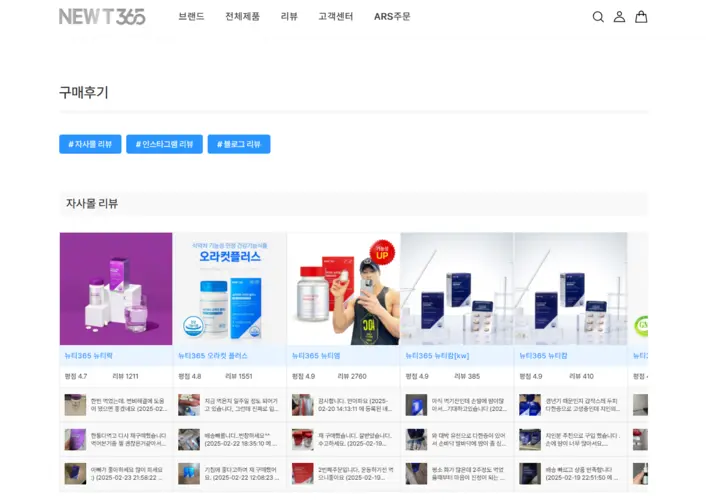The width and height of the screenshot is (706, 500).
Task: Open second review thumbnail under 뉴티엠
Action: [303, 440]
